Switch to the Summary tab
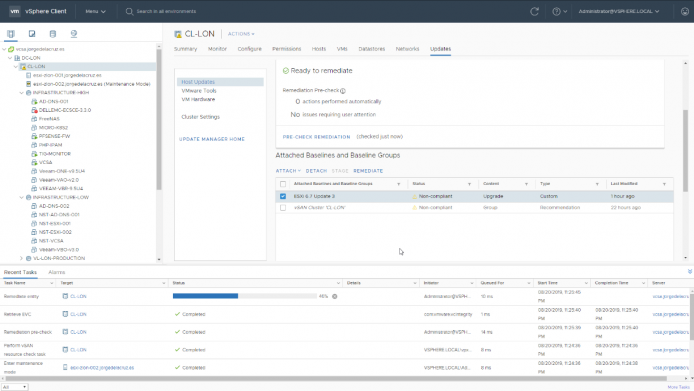Viewport: 694px width, 391px height. pyautogui.click(x=185, y=49)
